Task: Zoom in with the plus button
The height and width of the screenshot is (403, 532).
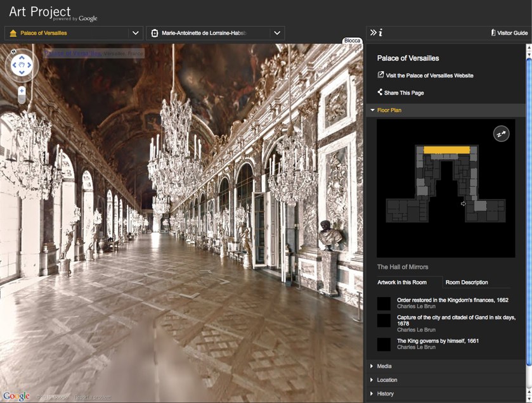Action: pyautogui.click(x=22, y=91)
